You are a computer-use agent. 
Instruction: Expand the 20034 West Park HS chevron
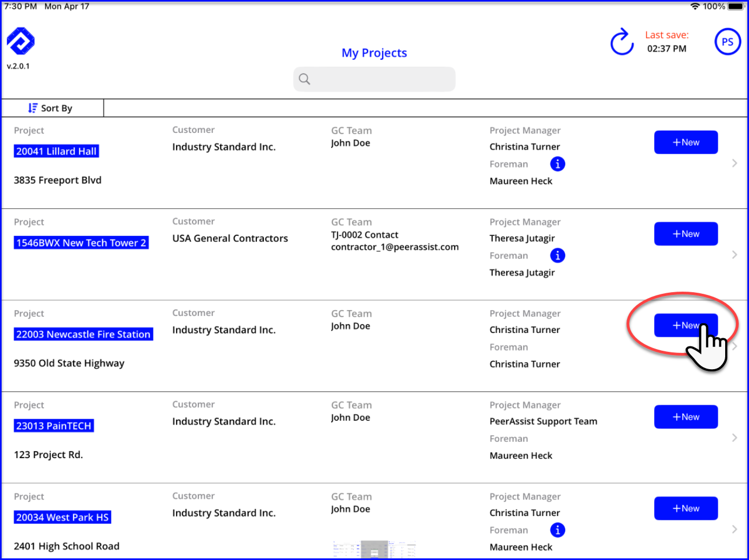tap(734, 529)
